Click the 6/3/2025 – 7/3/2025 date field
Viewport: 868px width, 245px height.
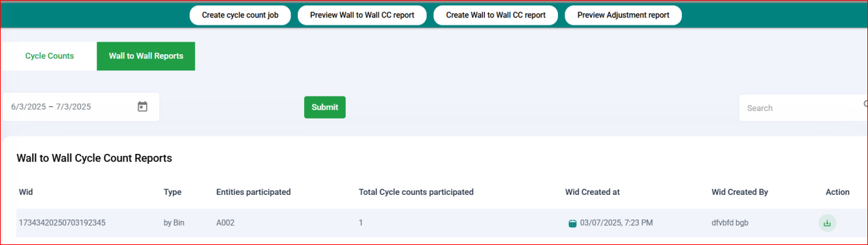click(80, 106)
